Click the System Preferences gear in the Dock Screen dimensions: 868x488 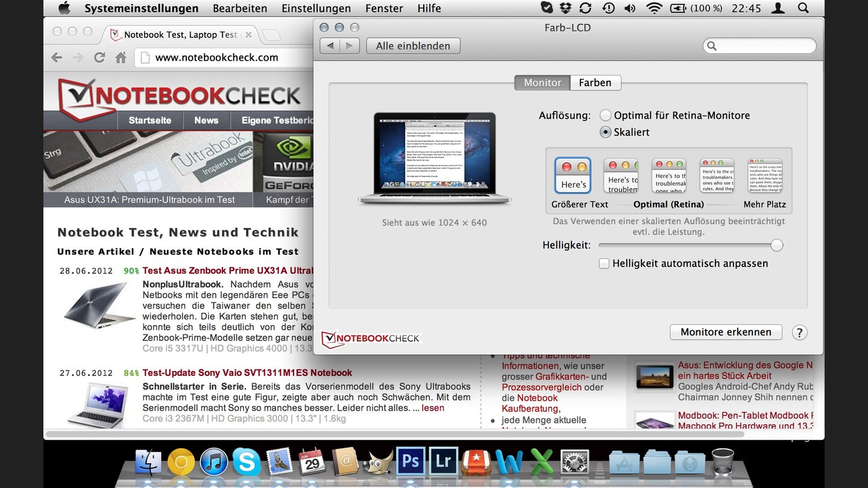pos(575,462)
